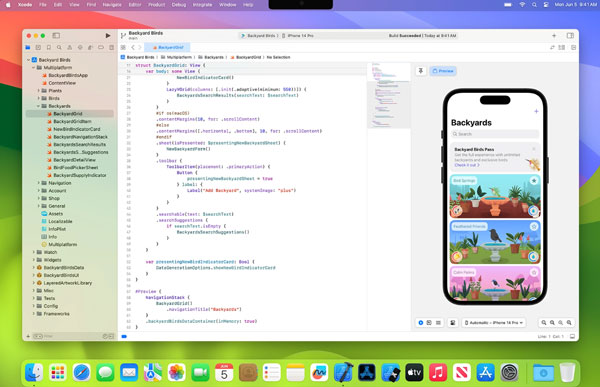
Task: Go back in editor history
Action: [133, 47]
